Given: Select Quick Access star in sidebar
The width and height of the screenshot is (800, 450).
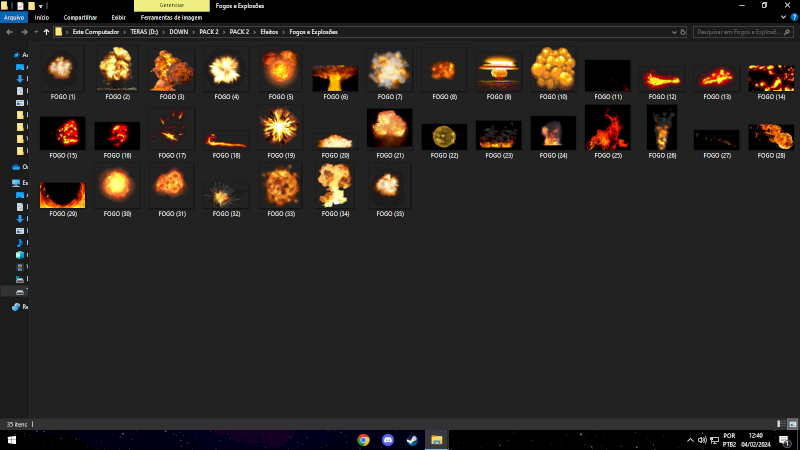Looking at the screenshot, I should (x=17, y=55).
